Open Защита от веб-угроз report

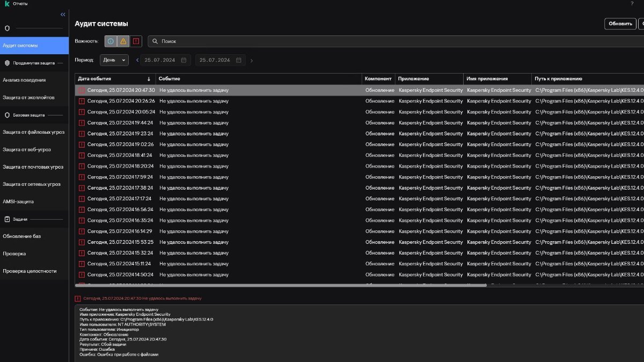pyautogui.click(x=27, y=149)
